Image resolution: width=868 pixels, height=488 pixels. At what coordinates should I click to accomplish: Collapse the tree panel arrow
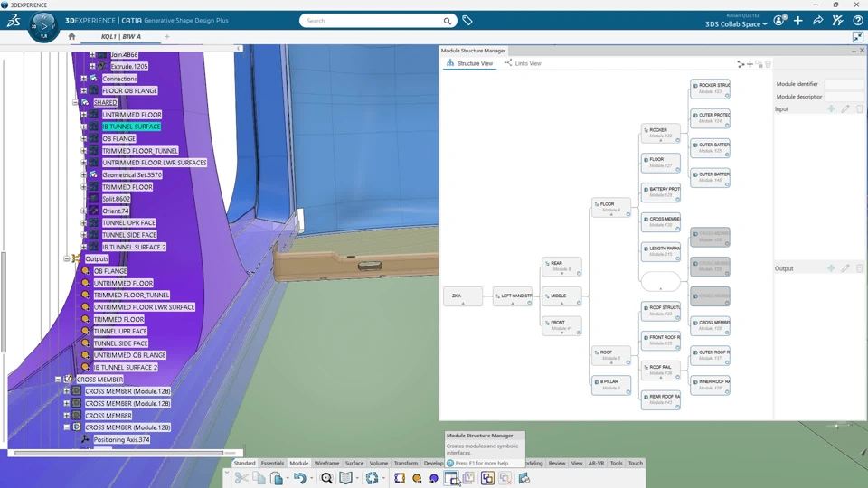[x=239, y=48]
